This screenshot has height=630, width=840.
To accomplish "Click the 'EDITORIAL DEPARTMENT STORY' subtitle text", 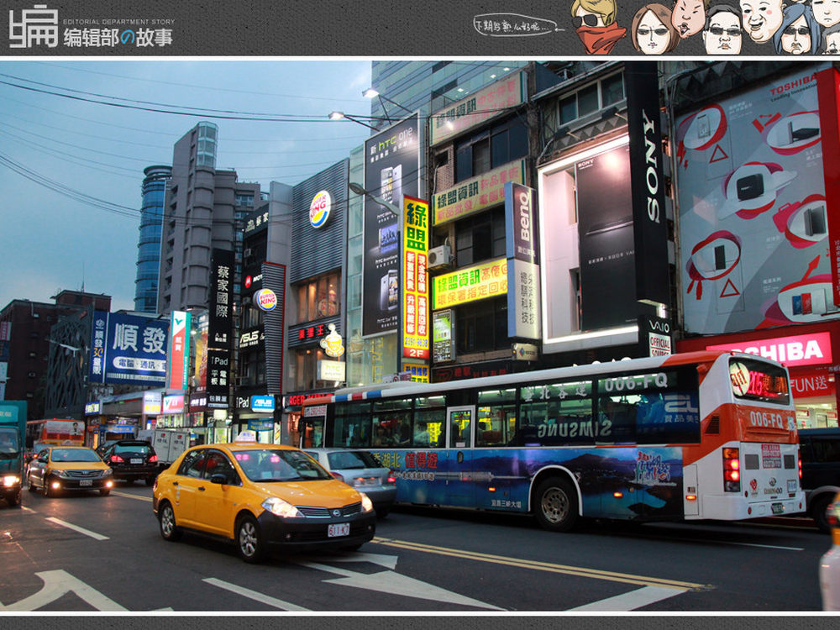I will coord(118,22).
